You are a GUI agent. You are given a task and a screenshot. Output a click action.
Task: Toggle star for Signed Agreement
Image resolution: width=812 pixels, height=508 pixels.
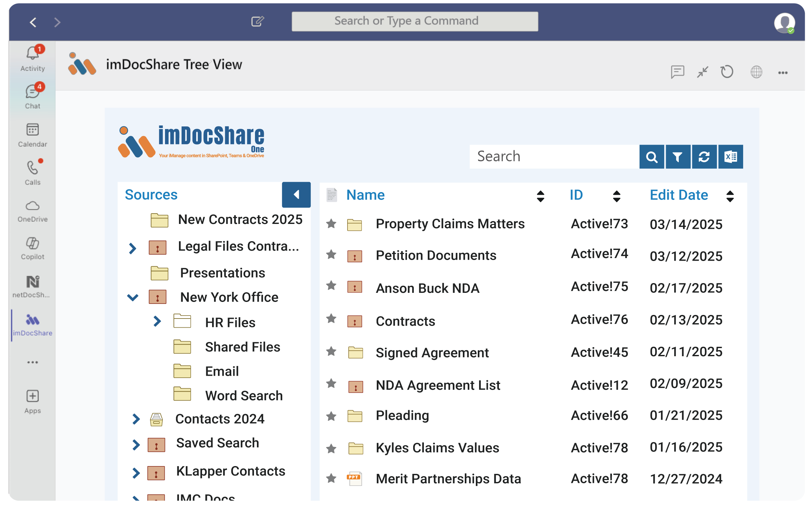click(x=331, y=351)
